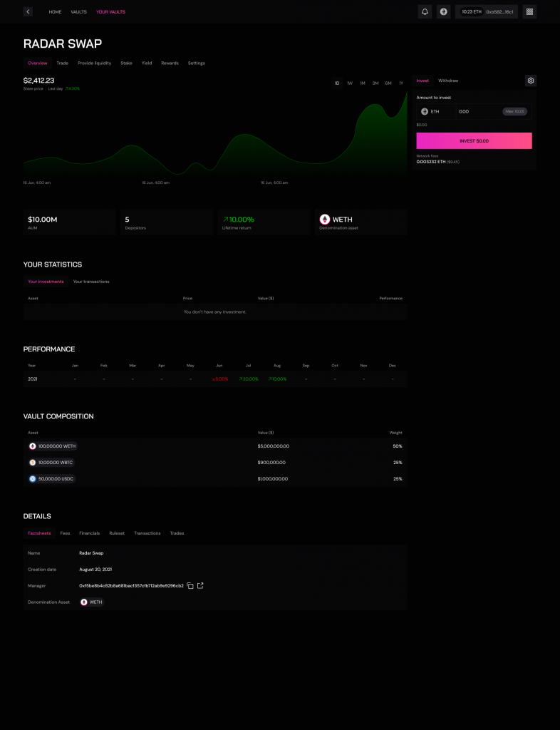Open wallet 10.23 ETH account button
This screenshot has width=560, height=730.
[x=487, y=11]
